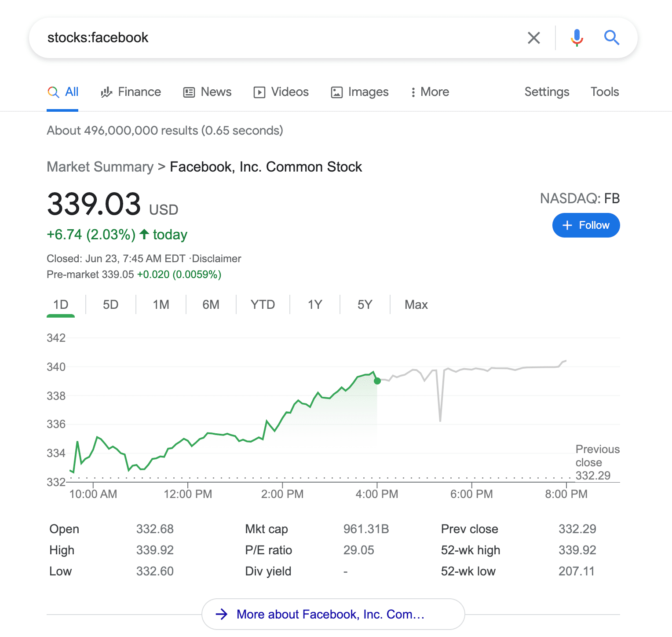Screen dimensions: 672x637
Task: Clear the search query with the X icon
Action: [533, 38]
